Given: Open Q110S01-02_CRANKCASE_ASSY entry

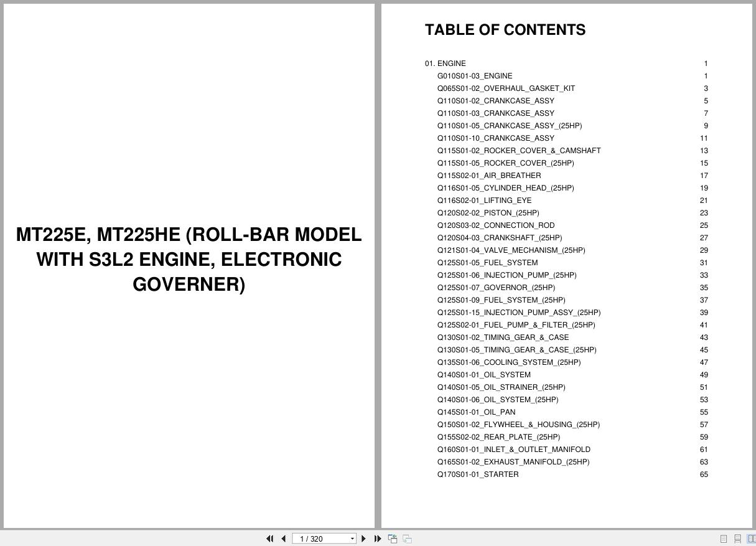Looking at the screenshot, I should pos(495,101).
